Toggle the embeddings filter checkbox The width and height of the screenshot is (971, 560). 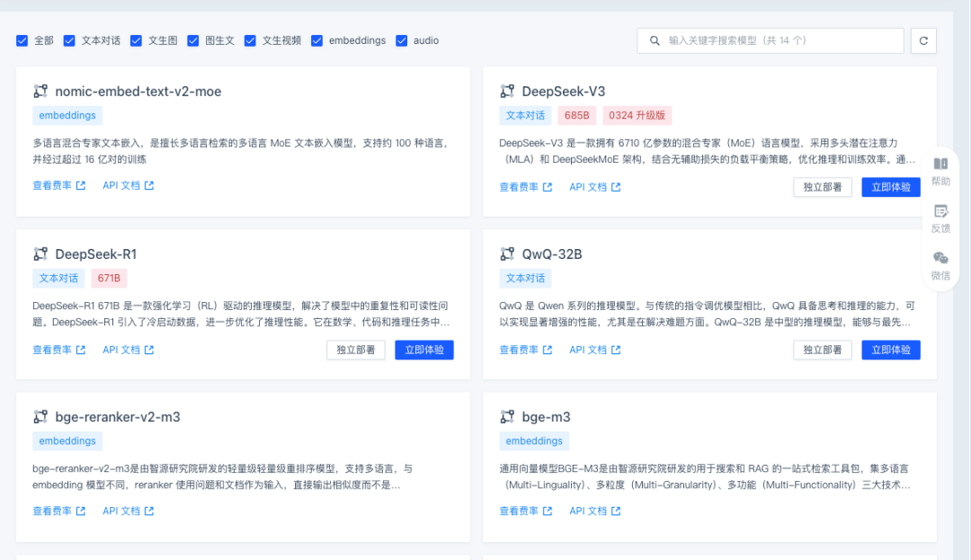317,40
